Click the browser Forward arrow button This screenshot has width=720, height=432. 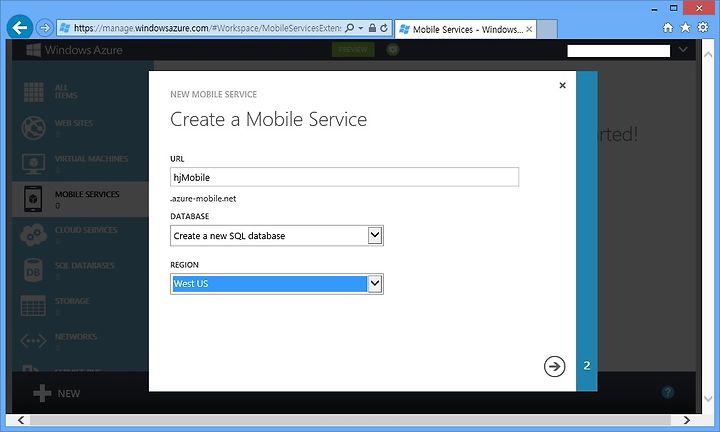[x=45, y=28]
